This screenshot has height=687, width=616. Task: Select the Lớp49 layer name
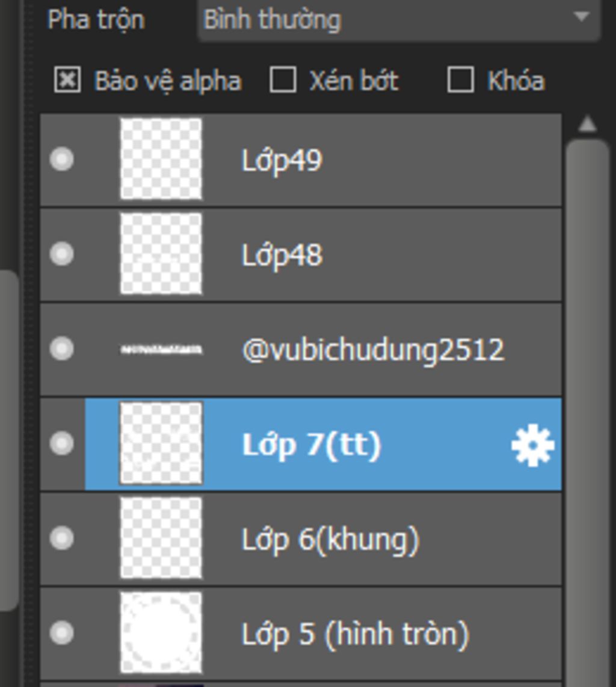(x=282, y=161)
